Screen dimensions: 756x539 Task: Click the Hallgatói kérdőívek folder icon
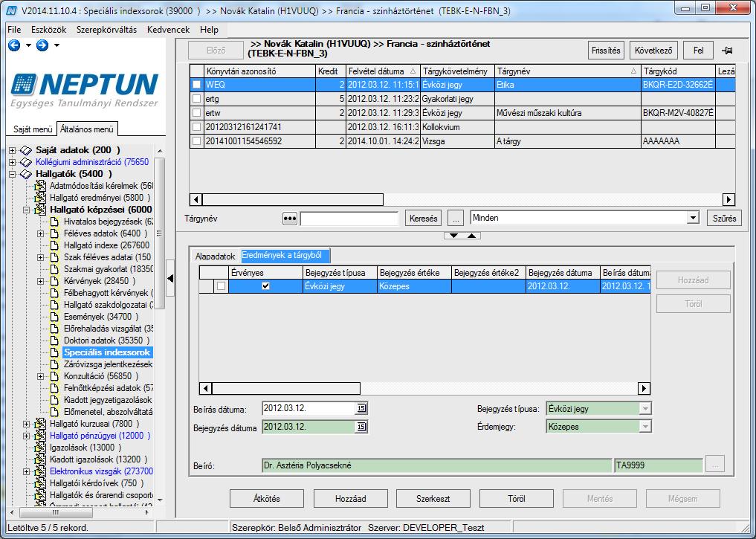point(40,483)
